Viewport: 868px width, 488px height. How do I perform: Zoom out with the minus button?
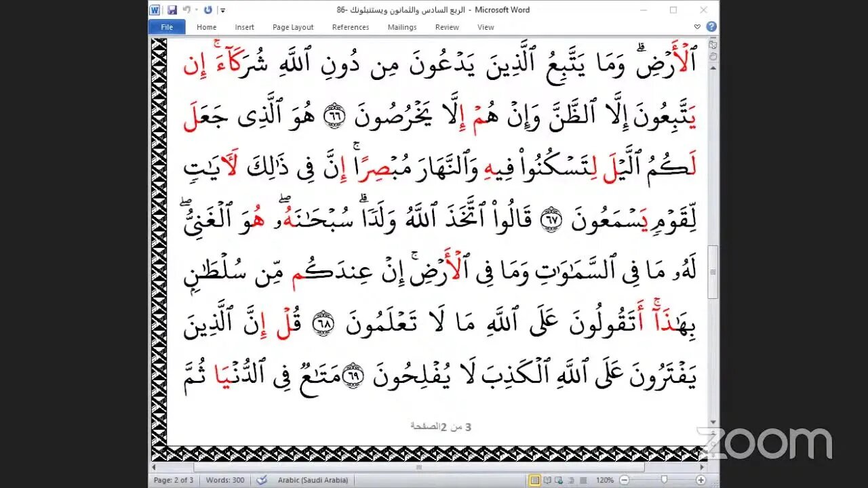click(623, 480)
